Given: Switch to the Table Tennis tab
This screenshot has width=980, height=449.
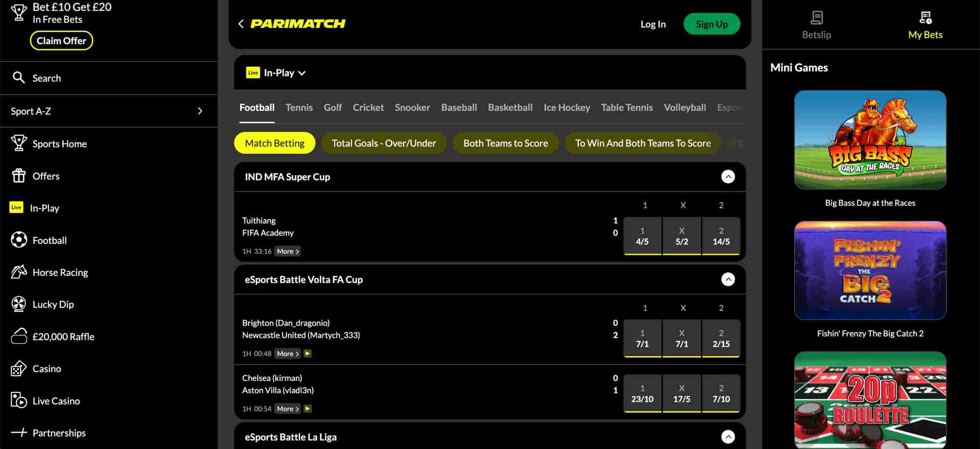Looking at the screenshot, I should [x=627, y=108].
